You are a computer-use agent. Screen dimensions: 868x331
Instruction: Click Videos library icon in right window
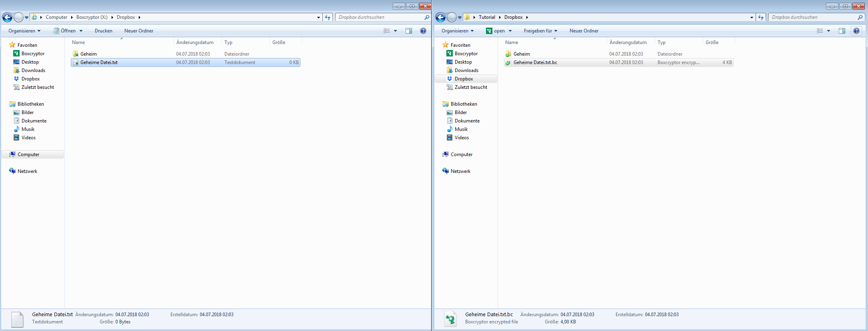point(450,138)
